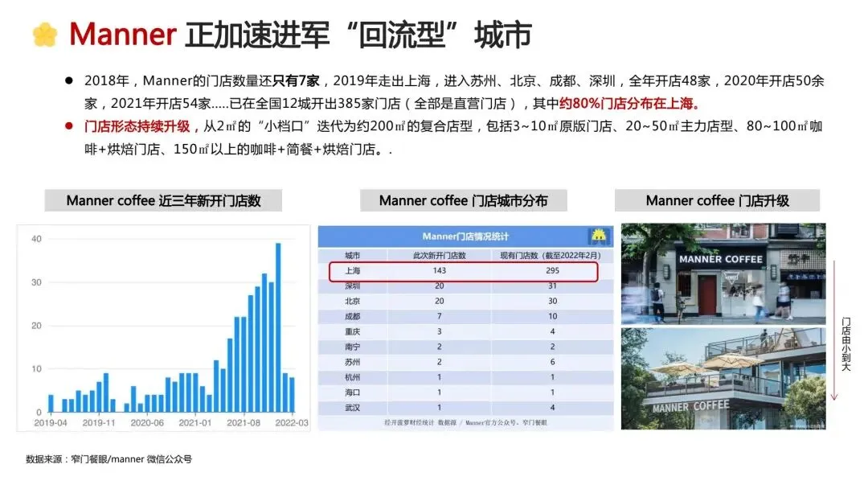Click the red text '约80%门店分布在上海'
Image resolution: width=868 pixels, height=489 pixels.
pyautogui.click(x=625, y=104)
